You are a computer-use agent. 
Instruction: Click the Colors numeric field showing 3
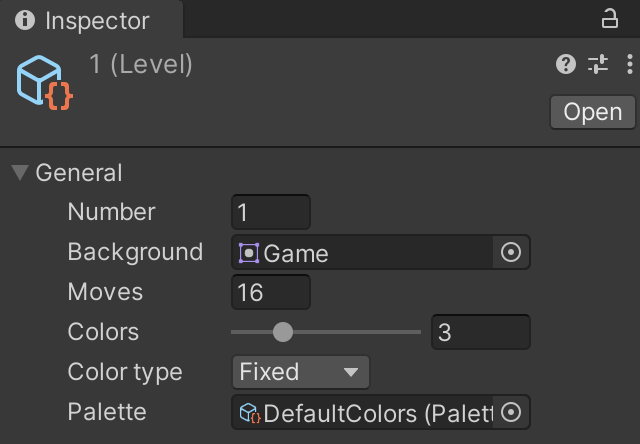click(480, 332)
